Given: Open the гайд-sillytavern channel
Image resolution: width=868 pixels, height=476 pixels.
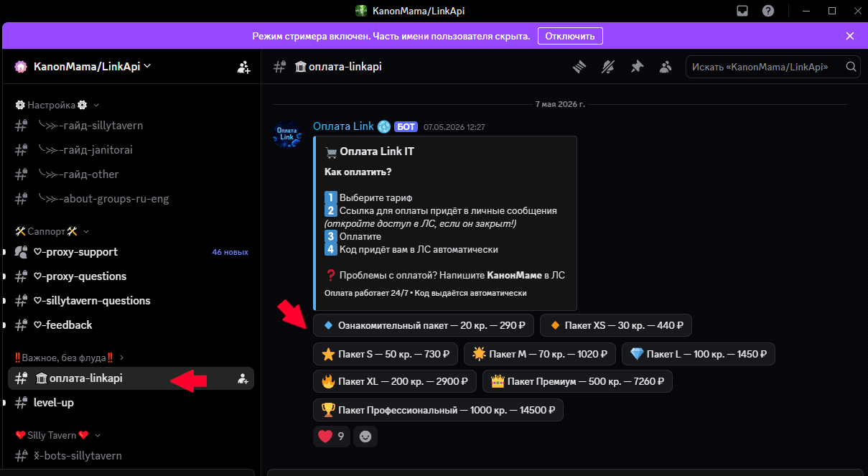Looking at the screenshot, I should [131, 126].
